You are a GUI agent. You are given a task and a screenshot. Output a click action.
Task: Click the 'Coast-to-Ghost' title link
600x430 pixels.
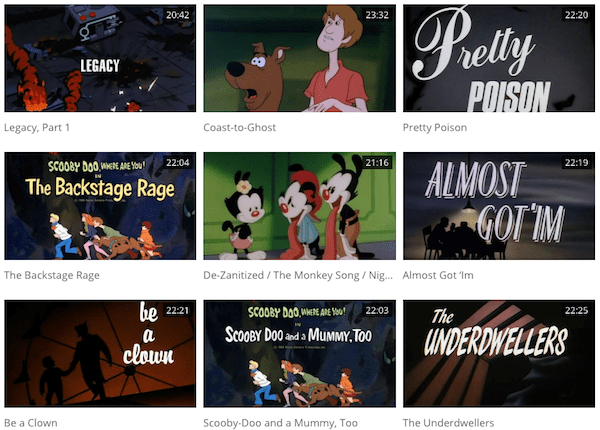240,127
